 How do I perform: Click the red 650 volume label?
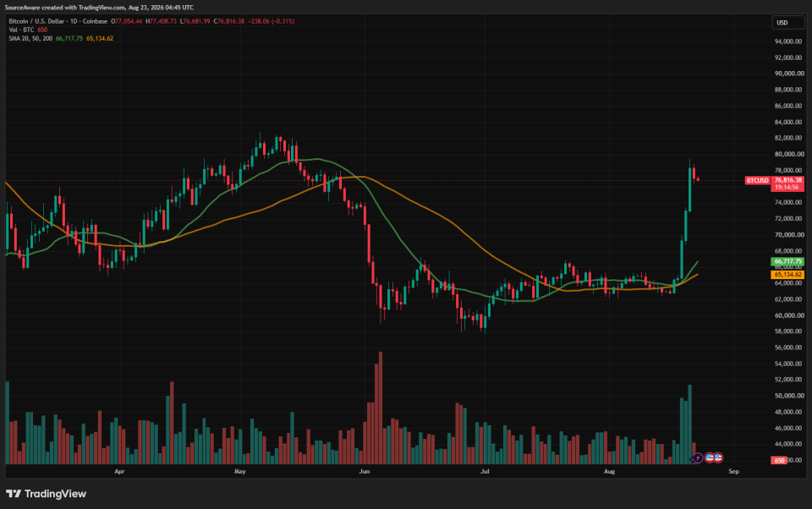pyautogui.click(x=779, y=460)
